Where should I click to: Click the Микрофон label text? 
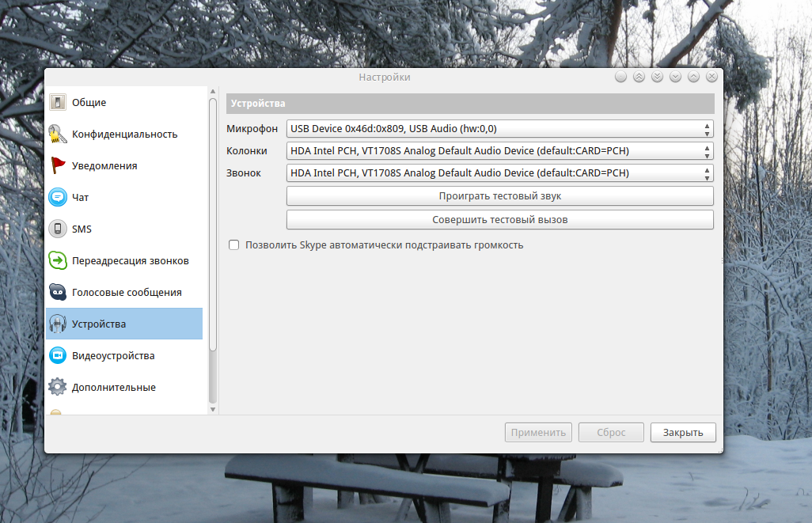[252, 128]
